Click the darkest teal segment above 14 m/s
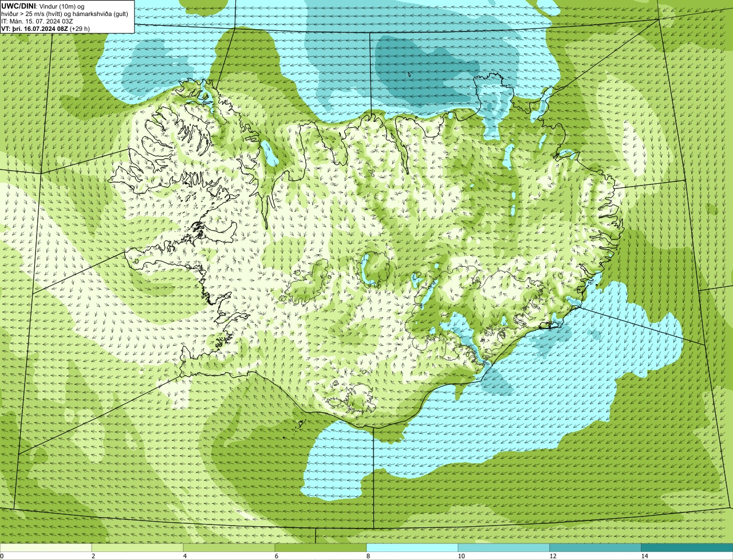733x560 pixels. 687,548
